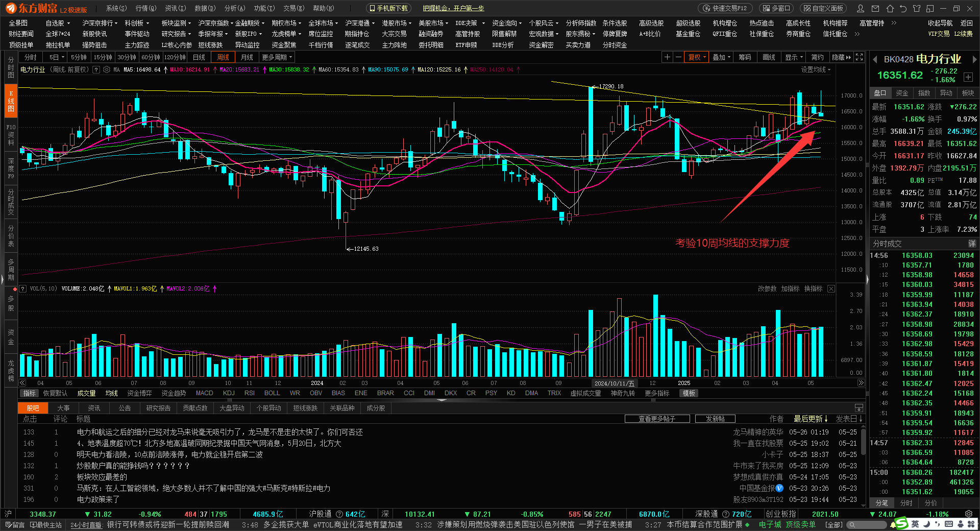Click 收起导航 collapse navigation link
The width and height of the screenshot is (980, 531).
tap(940, 23)
